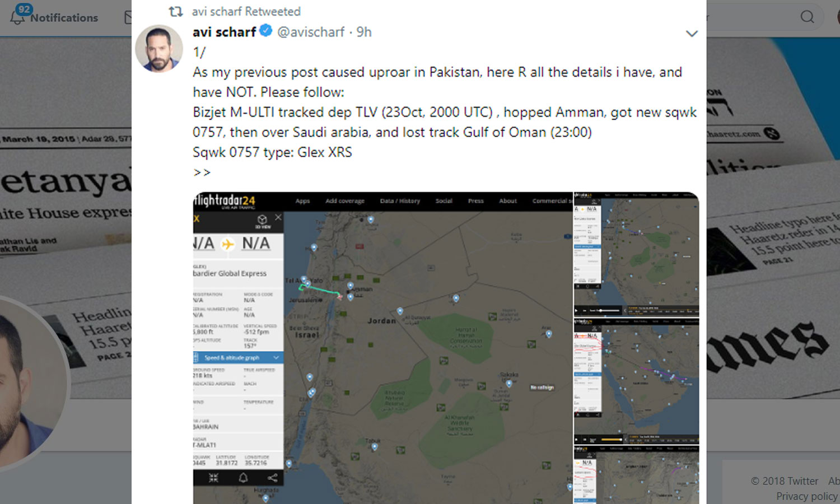Click the tweet's 9h timestamp

point(364,32)
